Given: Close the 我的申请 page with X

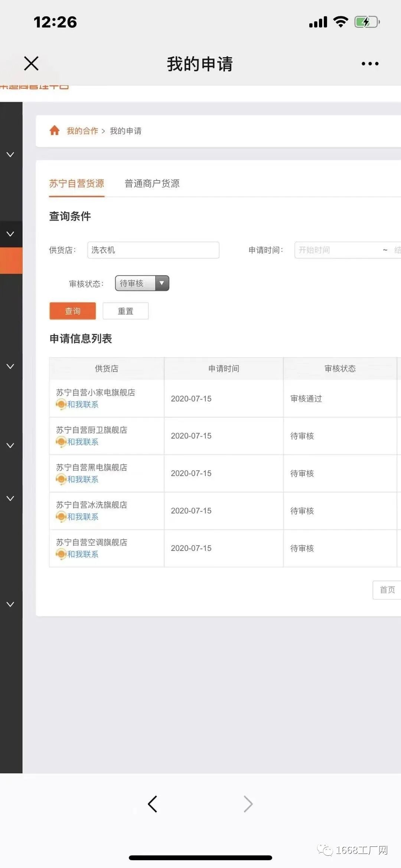Looking at the screenshot, I should (x=31, y=64).
